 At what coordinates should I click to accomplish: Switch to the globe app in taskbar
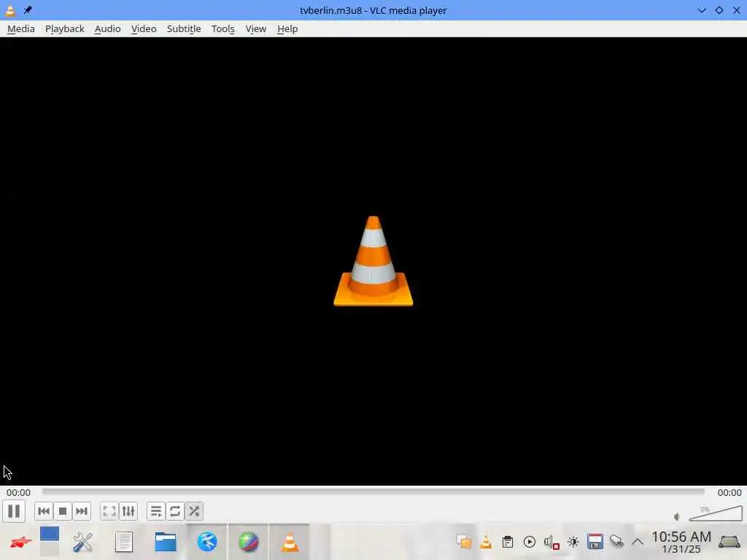248,542
